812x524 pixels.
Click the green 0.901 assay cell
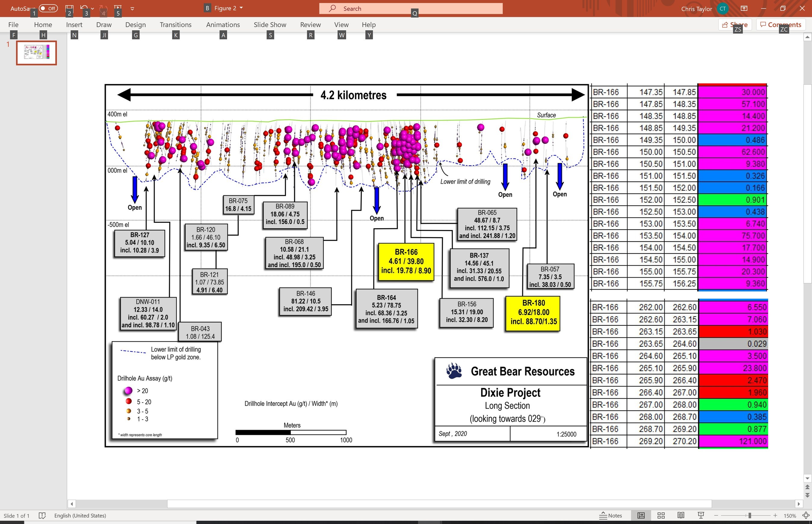click(732, 200)
